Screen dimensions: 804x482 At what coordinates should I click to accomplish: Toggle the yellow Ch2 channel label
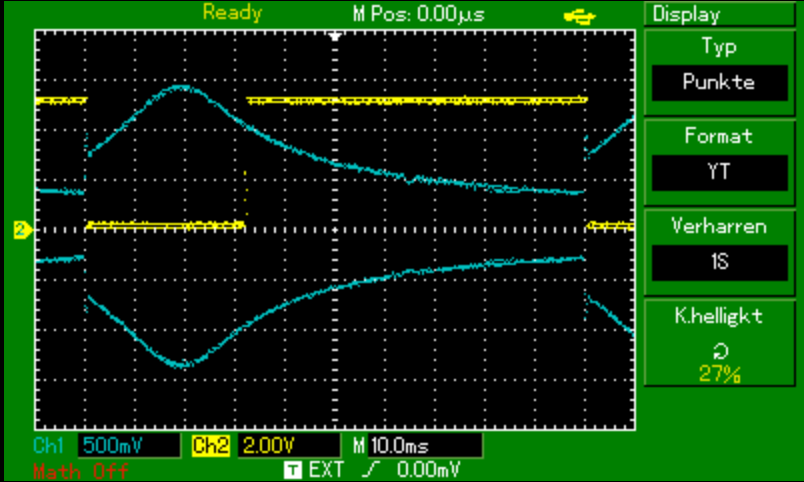click(211, 445)
